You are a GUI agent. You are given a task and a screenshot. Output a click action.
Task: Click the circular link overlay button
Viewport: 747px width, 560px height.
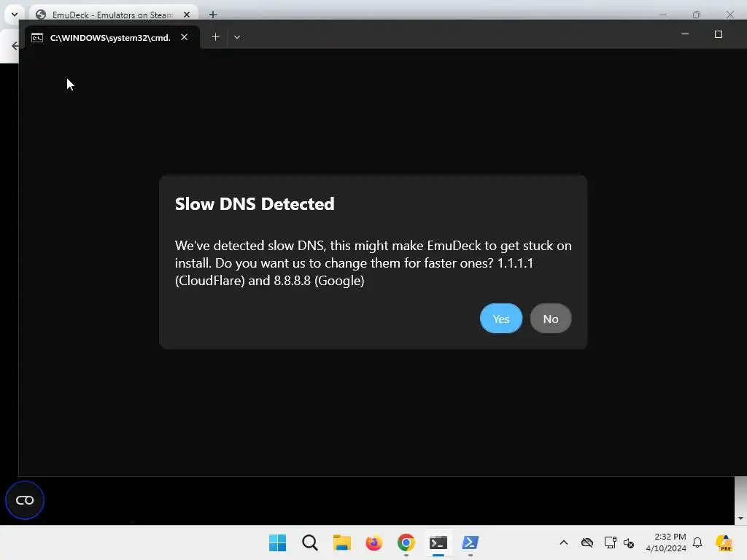(x=25, y=500)
